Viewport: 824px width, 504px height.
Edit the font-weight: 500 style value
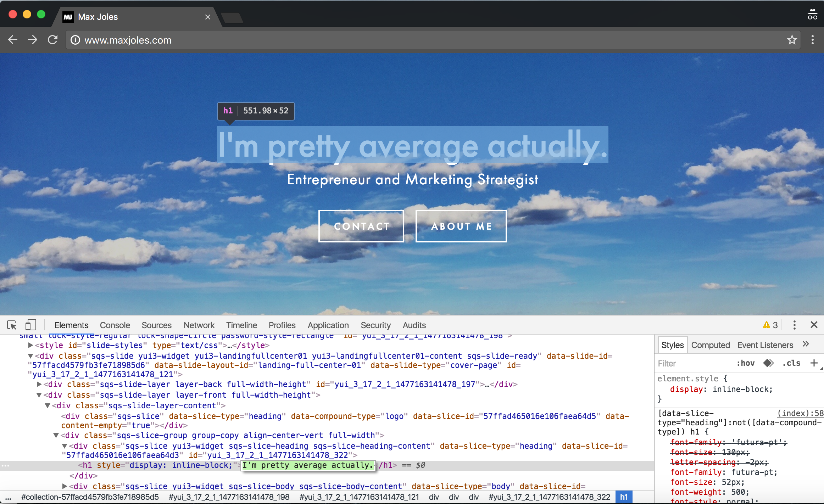[x=740, y=492]
